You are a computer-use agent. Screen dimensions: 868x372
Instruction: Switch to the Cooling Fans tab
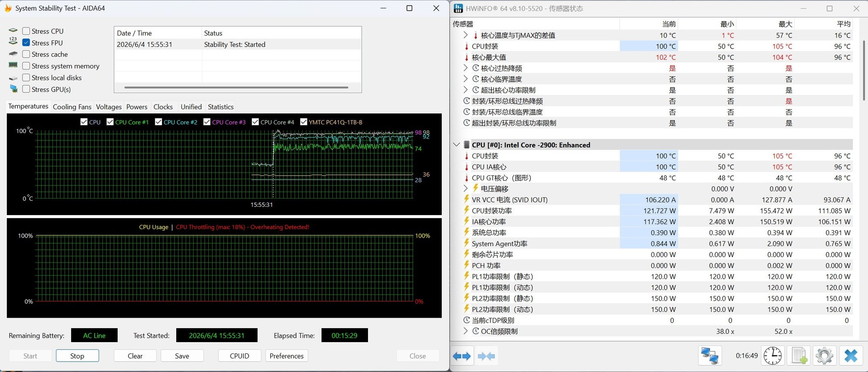pos(72,107)
